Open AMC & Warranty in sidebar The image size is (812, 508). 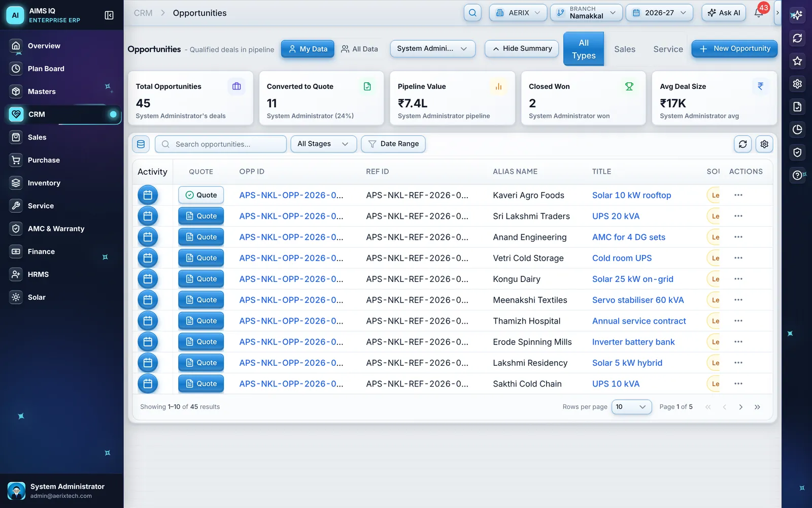61,229
